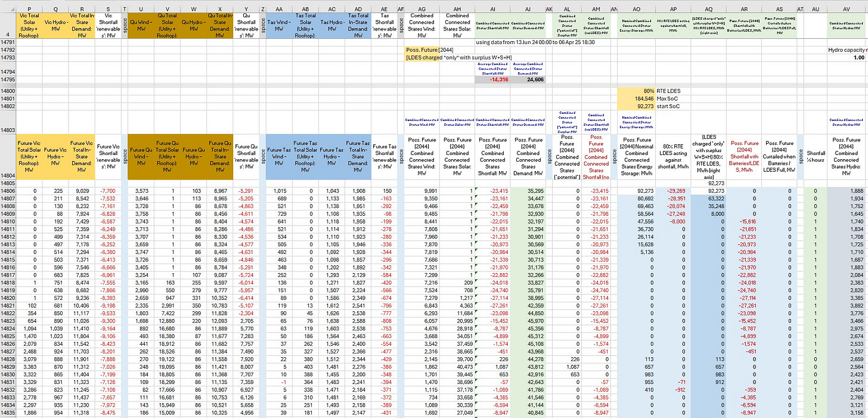Select the 80% RTE LDES input cell
Screen dimensions: 868x418
click(x=637, y=91)
